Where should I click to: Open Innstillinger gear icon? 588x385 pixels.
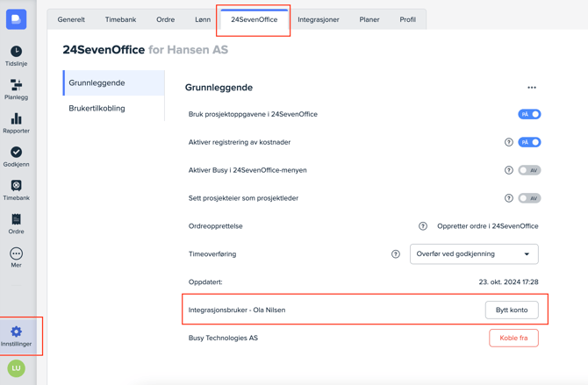16,336
